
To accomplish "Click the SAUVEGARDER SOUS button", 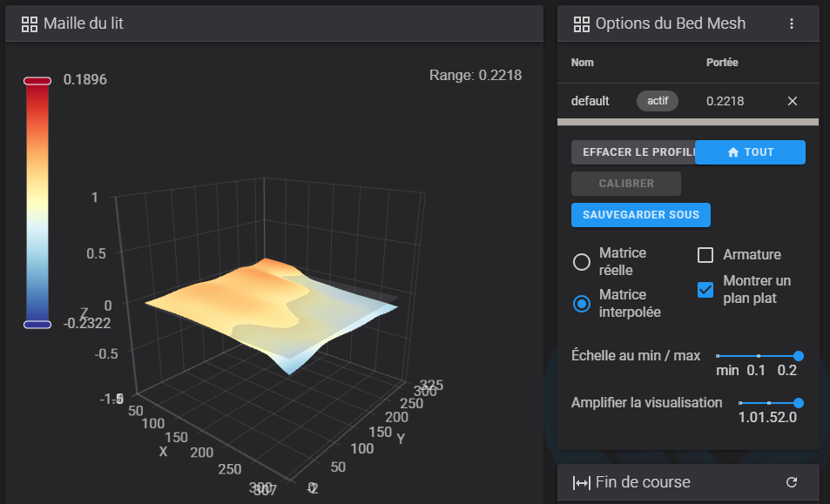I will [641, 215].
